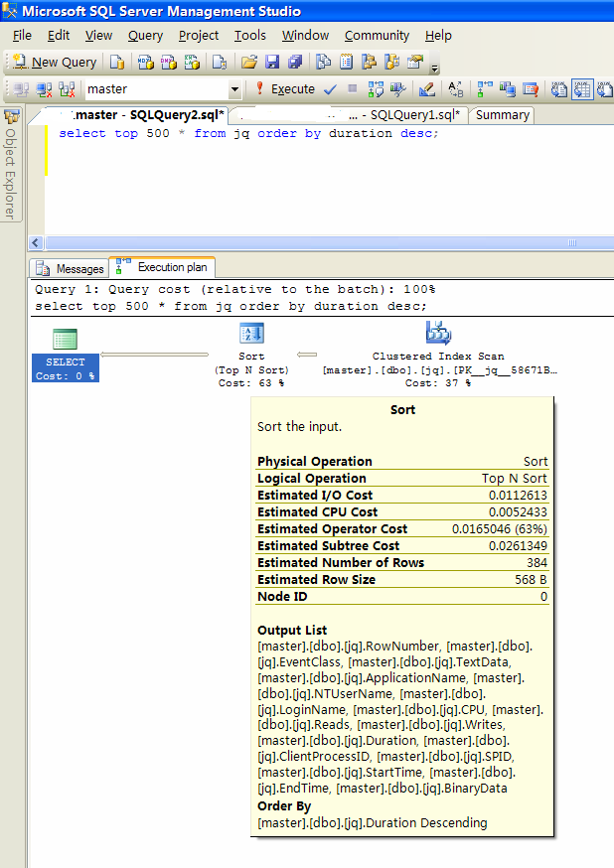Open the File menu
Image resolution: width=614 pixels, height=868 pixels.
[22, 36]
